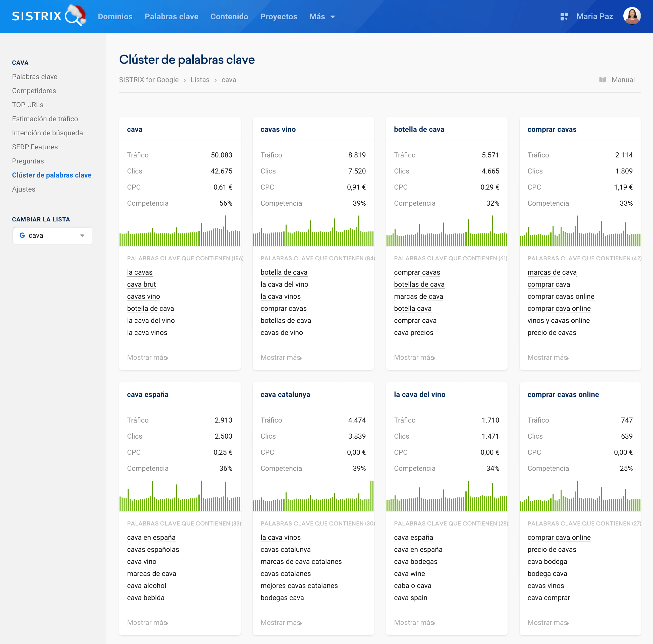Open the Palabras clave top menu
Screen dimensions: 653x644
pos(171,17)
